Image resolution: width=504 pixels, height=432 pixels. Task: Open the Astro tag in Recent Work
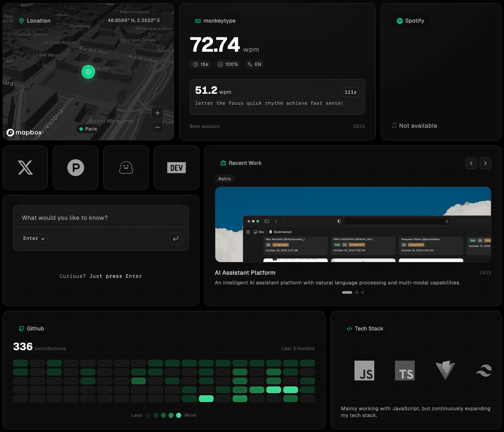tap(224, 178)
